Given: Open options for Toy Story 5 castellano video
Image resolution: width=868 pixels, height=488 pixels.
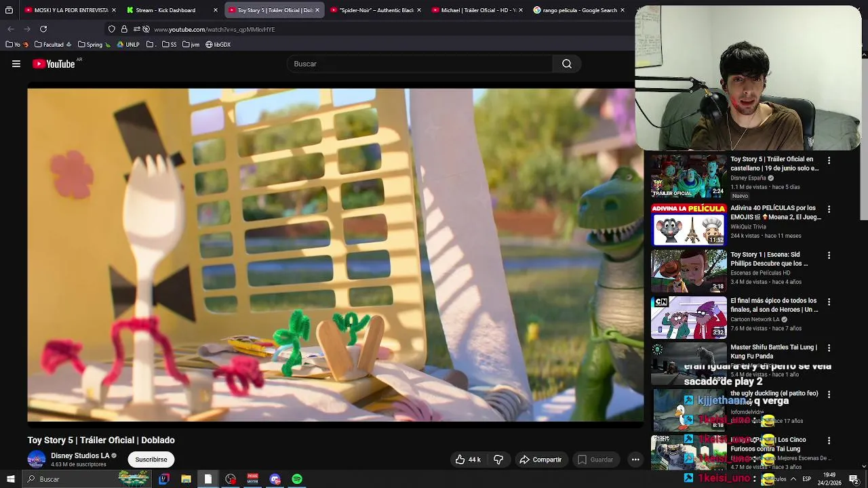Looking at the screenshot, I should (x=829, y=161).
